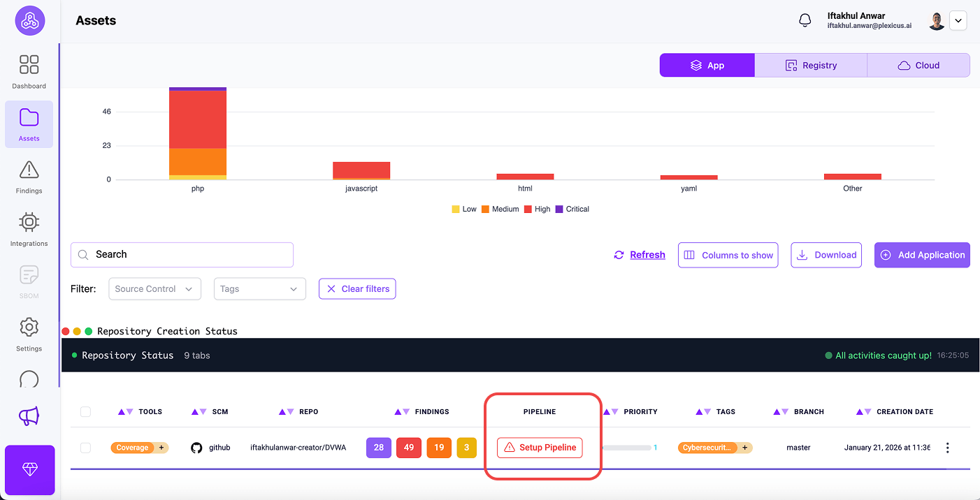The width and height of the screenshot is (980, 500).
Task: Switch to the Cloud tab
Action: click(x=918, y=66)
